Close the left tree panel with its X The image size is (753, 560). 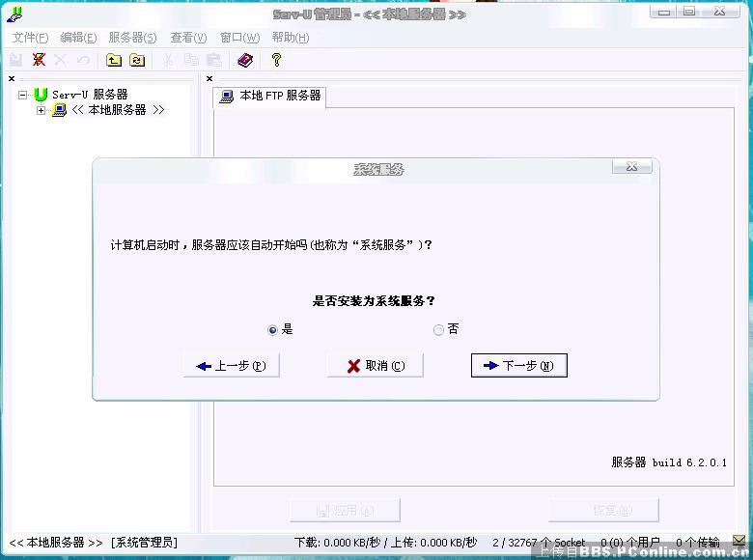pos(12,79)
